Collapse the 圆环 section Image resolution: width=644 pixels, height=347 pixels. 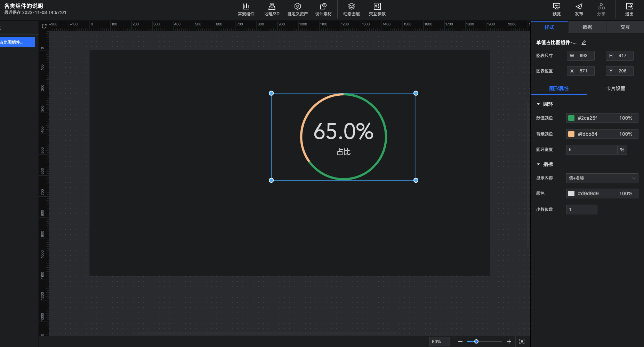538,104
